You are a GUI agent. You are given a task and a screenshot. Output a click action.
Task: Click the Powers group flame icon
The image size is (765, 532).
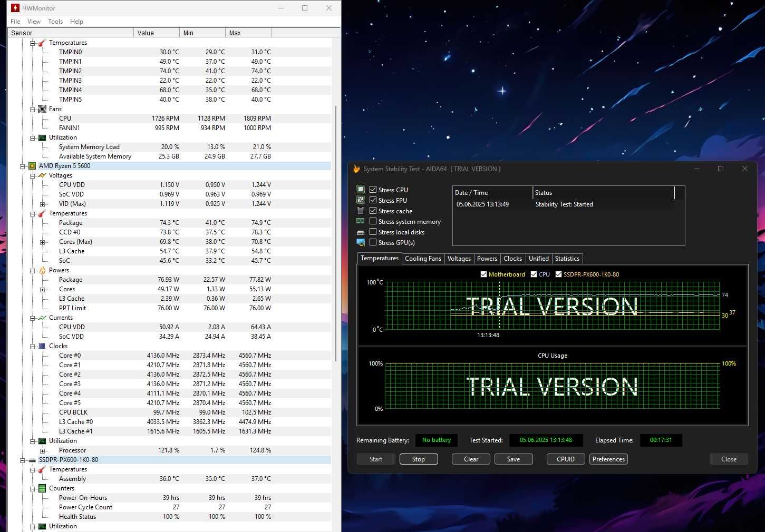(x=42, y=270)
